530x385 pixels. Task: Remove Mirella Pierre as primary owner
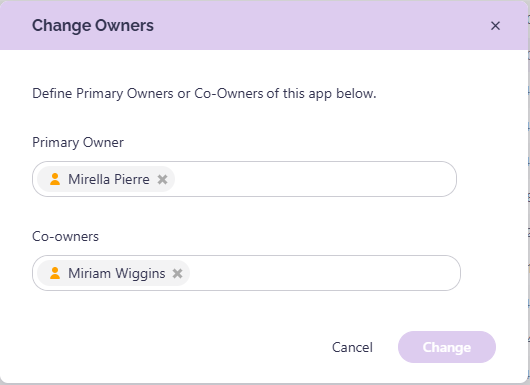point(163,179)
